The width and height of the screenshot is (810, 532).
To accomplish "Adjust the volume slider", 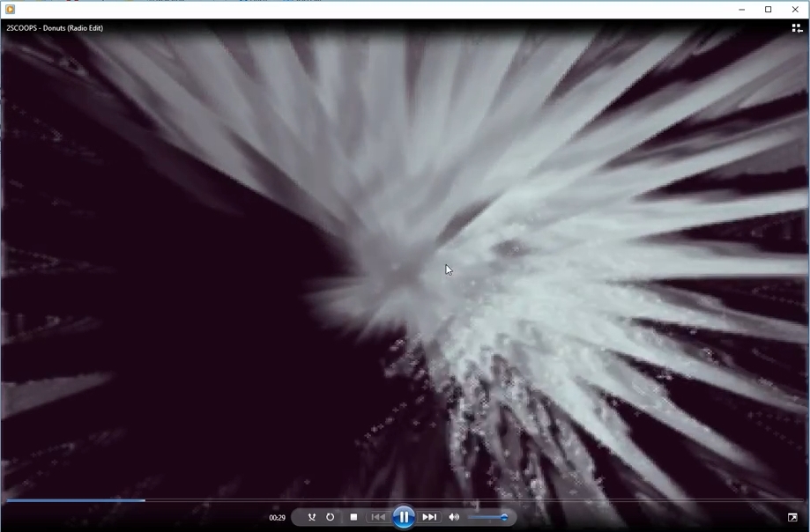I will tap(488, 517).
